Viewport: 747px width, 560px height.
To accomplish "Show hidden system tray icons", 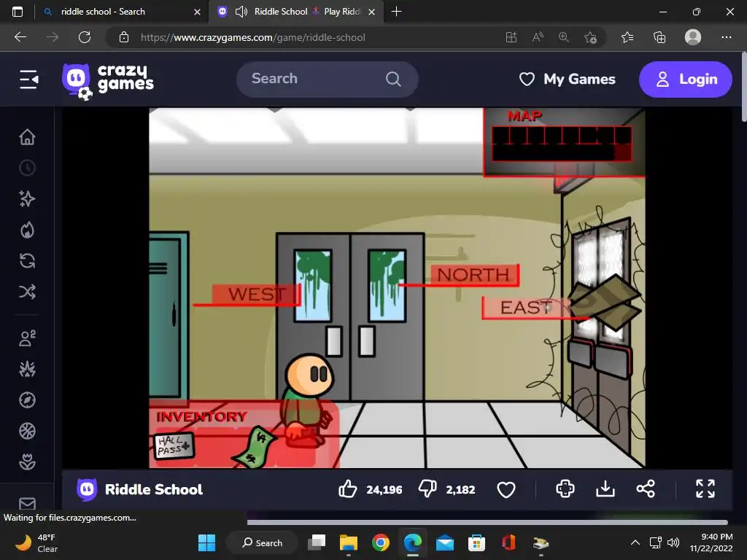I will pos(635,542).
